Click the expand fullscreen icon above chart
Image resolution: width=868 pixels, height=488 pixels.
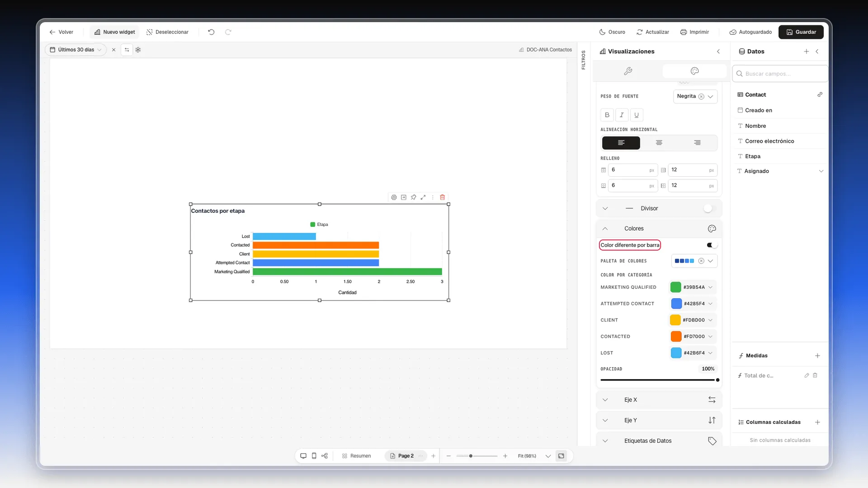423,197
